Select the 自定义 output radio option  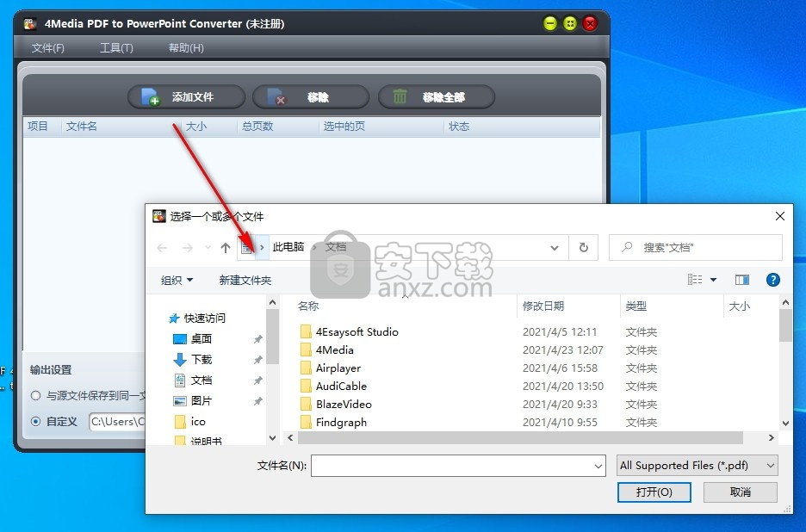click(35, 422)
